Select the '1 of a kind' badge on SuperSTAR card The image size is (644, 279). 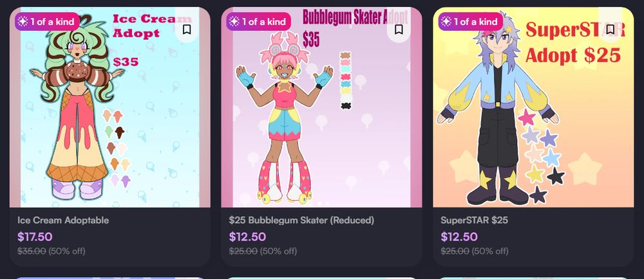click(471, 22)
